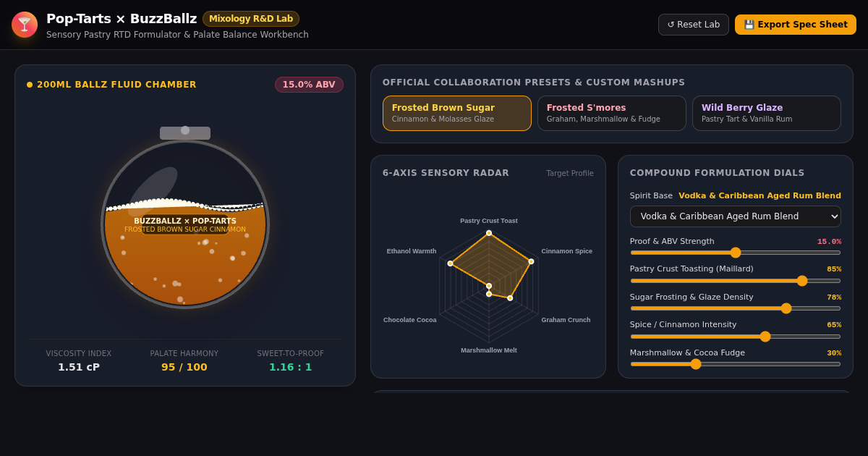Click the Pop-Tarts × BuzzBallz title
Image resolution: width=868 pixels, height=456 pixels.
(x=122, y=19)
